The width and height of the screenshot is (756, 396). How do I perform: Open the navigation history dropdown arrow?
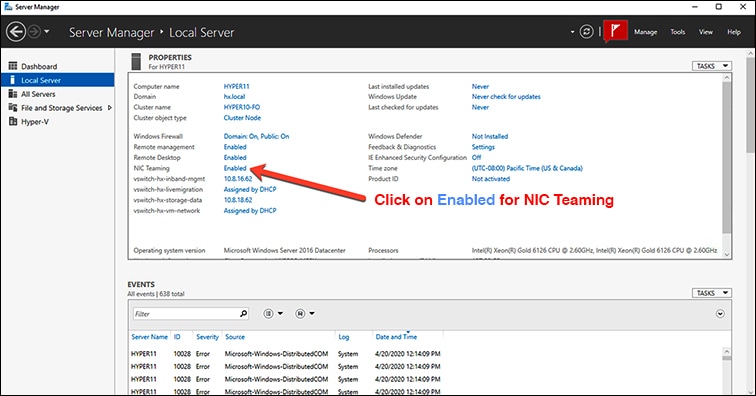tap(47, 32)
